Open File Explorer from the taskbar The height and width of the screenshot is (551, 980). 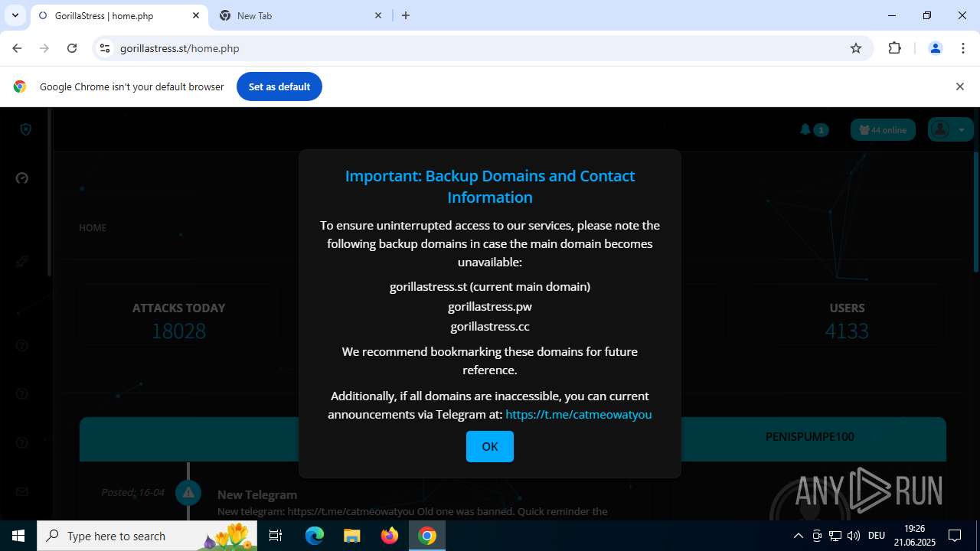(351, 536)
